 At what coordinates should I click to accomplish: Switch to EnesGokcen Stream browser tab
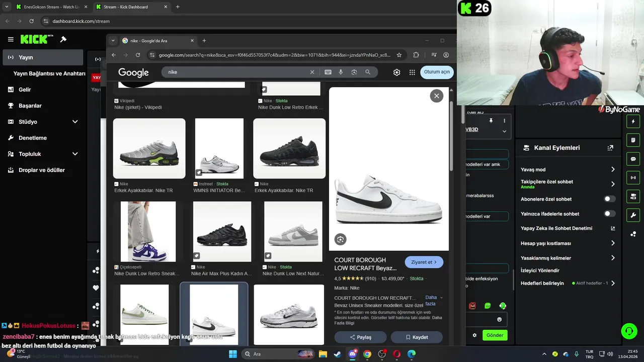pos(50,7)
